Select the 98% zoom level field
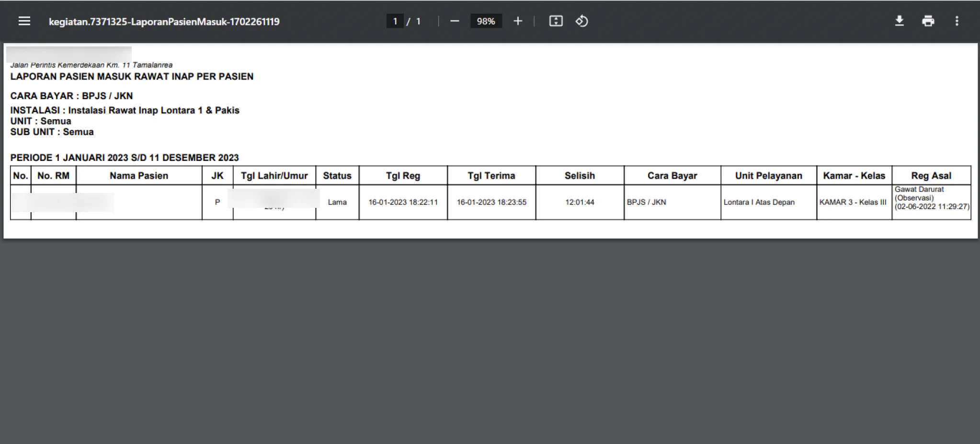The image size is (980, 444). (486, 21)
